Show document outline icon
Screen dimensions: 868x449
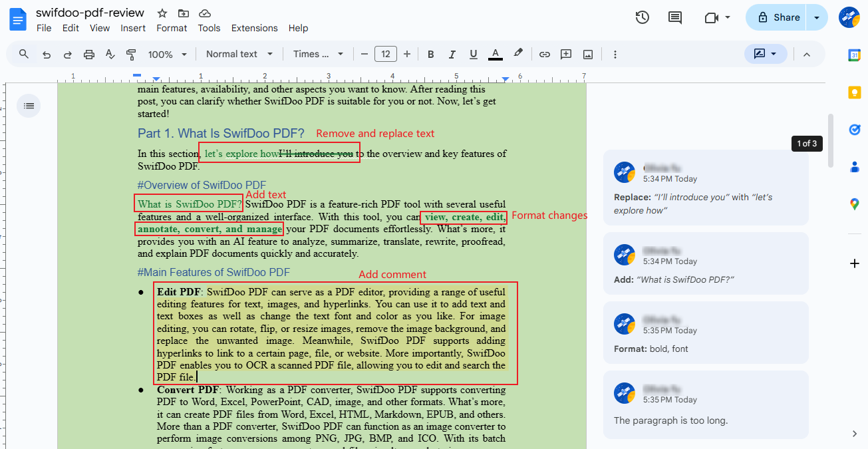pos(29,105)
